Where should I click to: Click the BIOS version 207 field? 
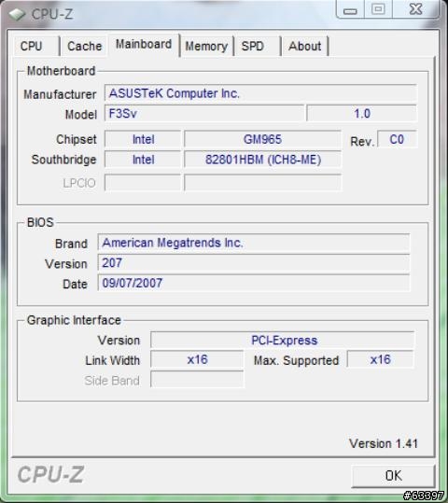tap(254, 263)
